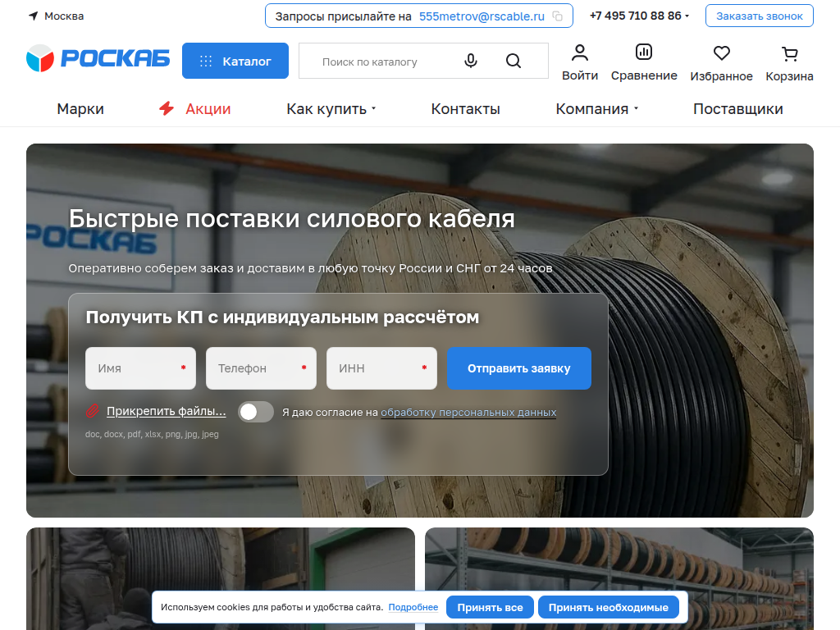The height and width of the screenshot is (630, 840).
Task: Open the Марки menu item
Action: (80, 109)
